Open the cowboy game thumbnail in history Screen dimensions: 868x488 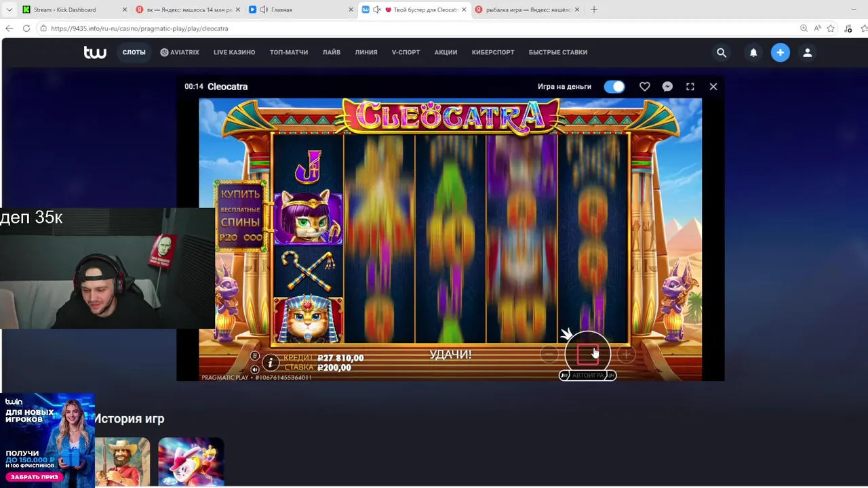(123, 462)
